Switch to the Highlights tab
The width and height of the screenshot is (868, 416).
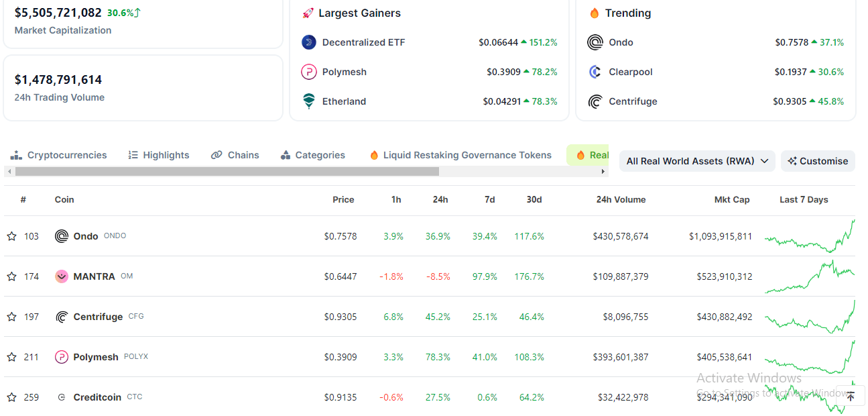point(159,155)
